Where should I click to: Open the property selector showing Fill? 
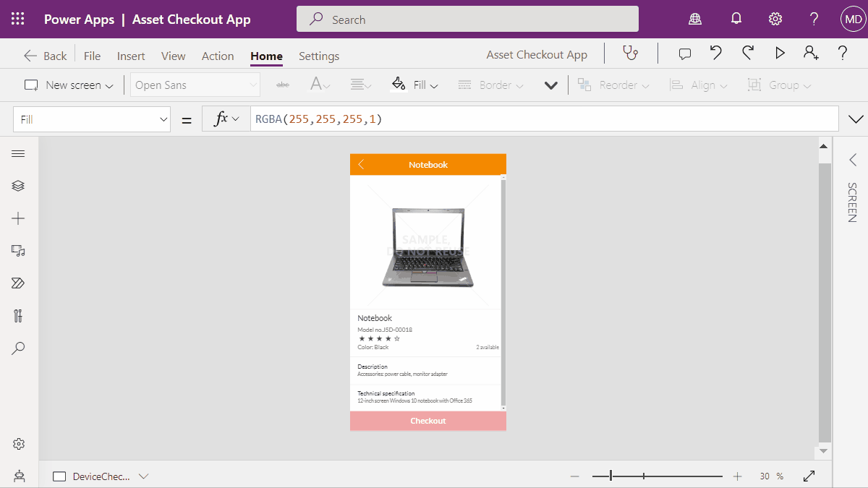click(91, 119)
